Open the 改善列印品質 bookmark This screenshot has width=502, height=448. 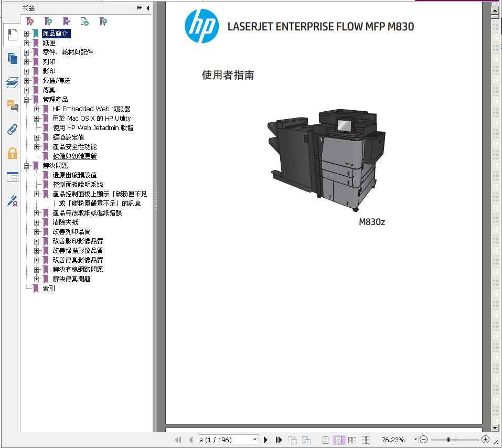(71, 231)
